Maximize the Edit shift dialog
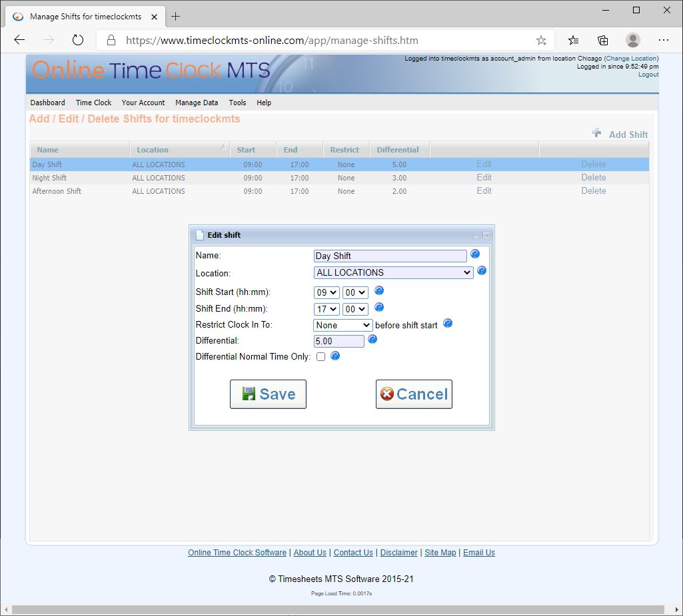This screenshot has width=683, height=616. pyautogui.click(x=486, y=235)
